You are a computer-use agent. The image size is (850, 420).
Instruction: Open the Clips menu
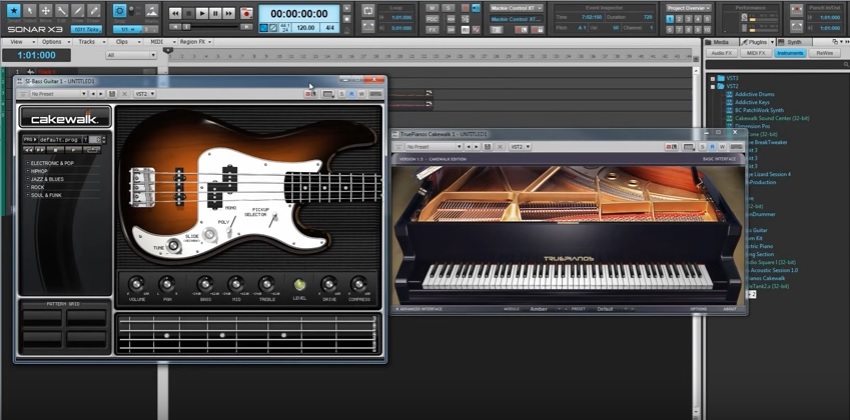coord(123,42)
